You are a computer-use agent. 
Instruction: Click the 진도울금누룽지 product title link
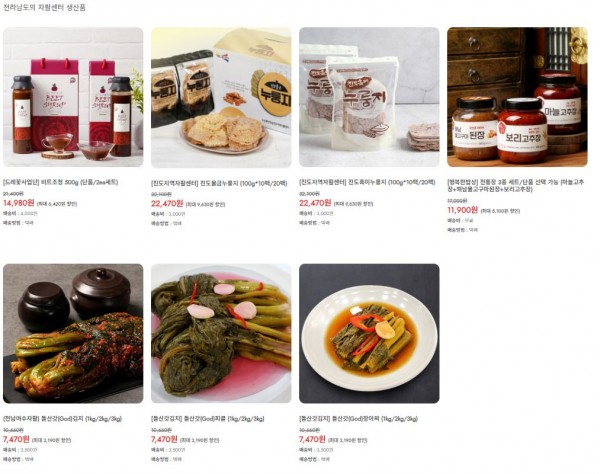coord(219,184)
